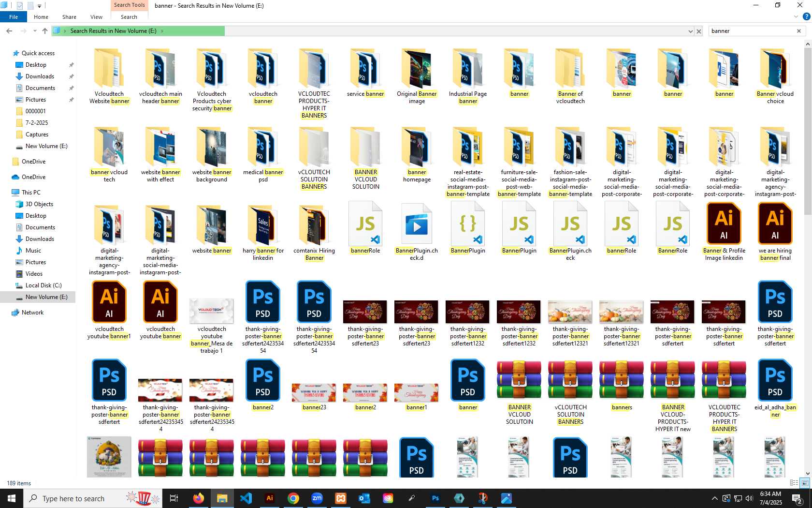
Task: Select the 'BANNER VCLOUD SOLUTOIN' WinRAR archive
Action: click(x=519, y=393)
